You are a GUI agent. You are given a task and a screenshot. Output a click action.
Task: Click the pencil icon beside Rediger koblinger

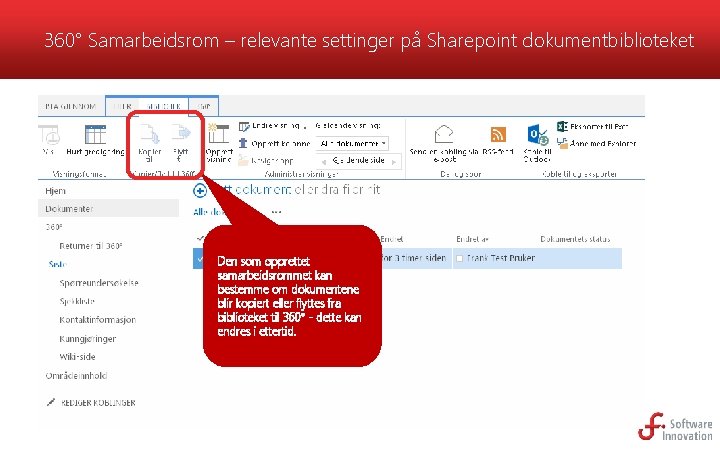coord(51,402)
